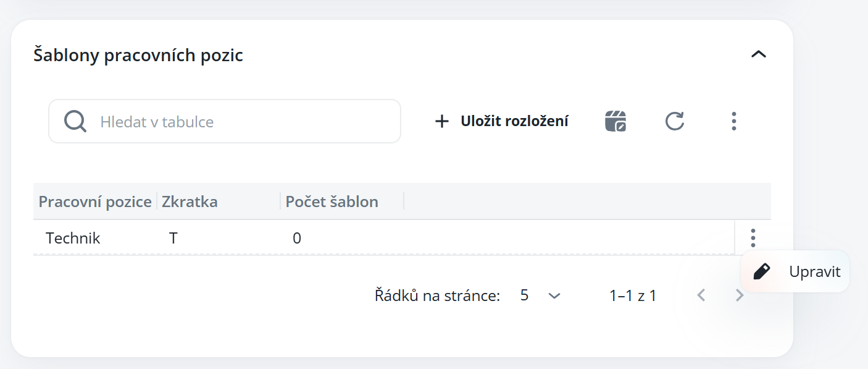Click the Zkratka column header
868x369 pixels.
190,201
